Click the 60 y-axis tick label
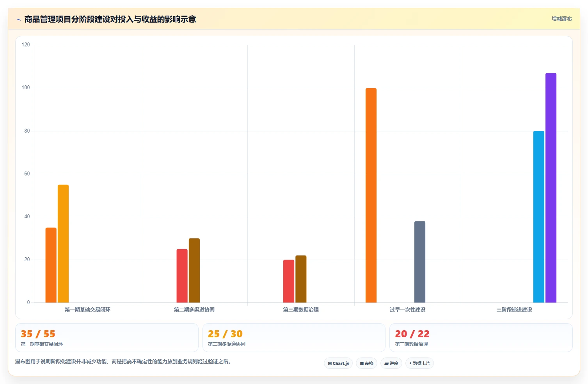588x384 pixels. tap(27, 174)
